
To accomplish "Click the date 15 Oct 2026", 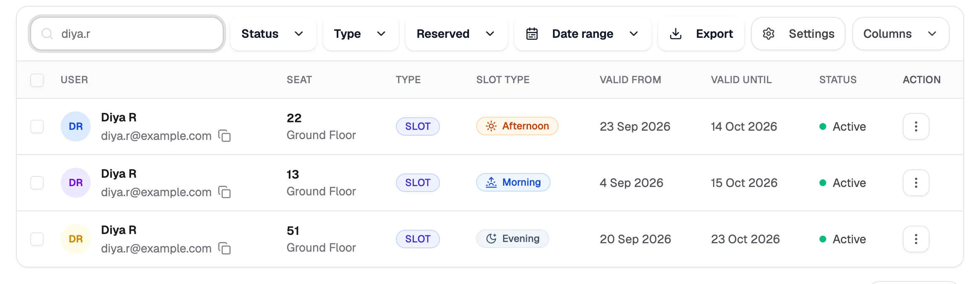I will [744, 183].
